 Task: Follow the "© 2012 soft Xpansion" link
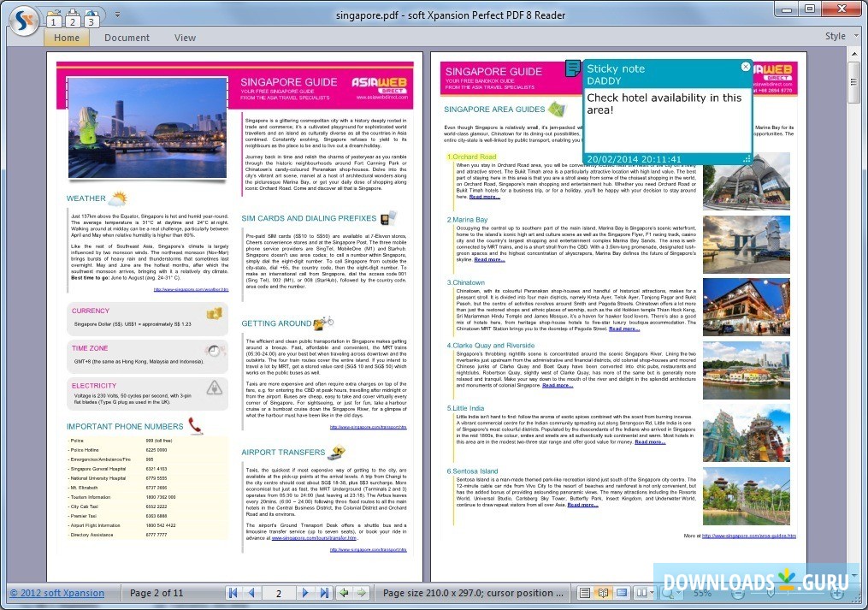pyautogui.click(x=56, y=592)
